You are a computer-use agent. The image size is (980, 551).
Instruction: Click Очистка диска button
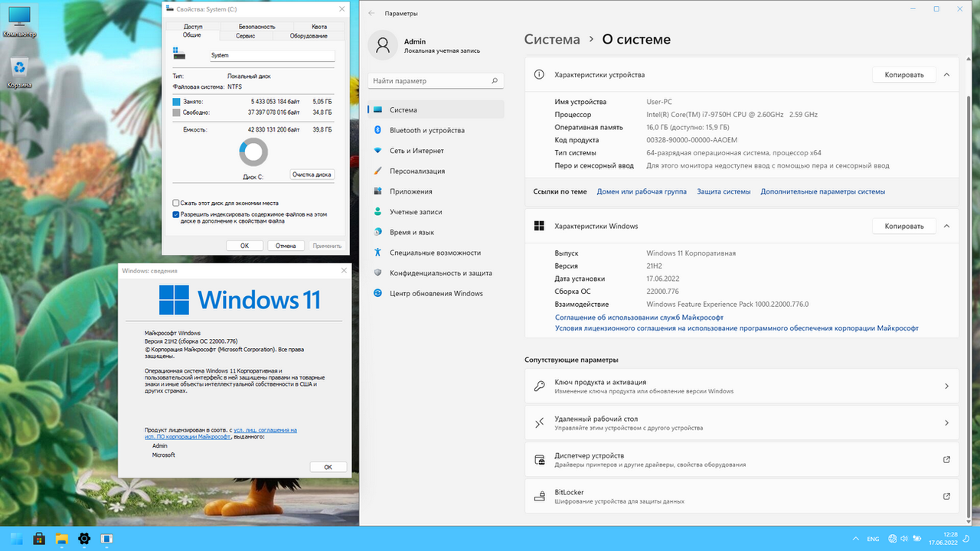[x=312, y=174]
